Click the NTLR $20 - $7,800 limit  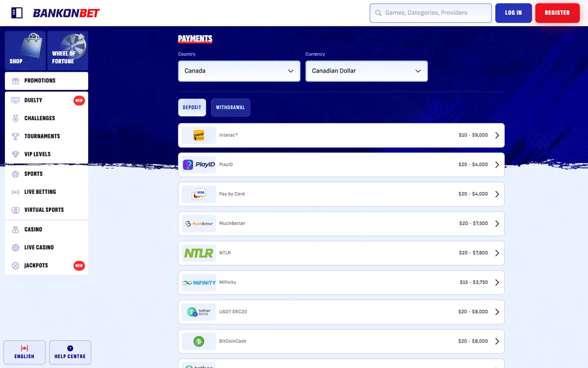coord(474,253)
